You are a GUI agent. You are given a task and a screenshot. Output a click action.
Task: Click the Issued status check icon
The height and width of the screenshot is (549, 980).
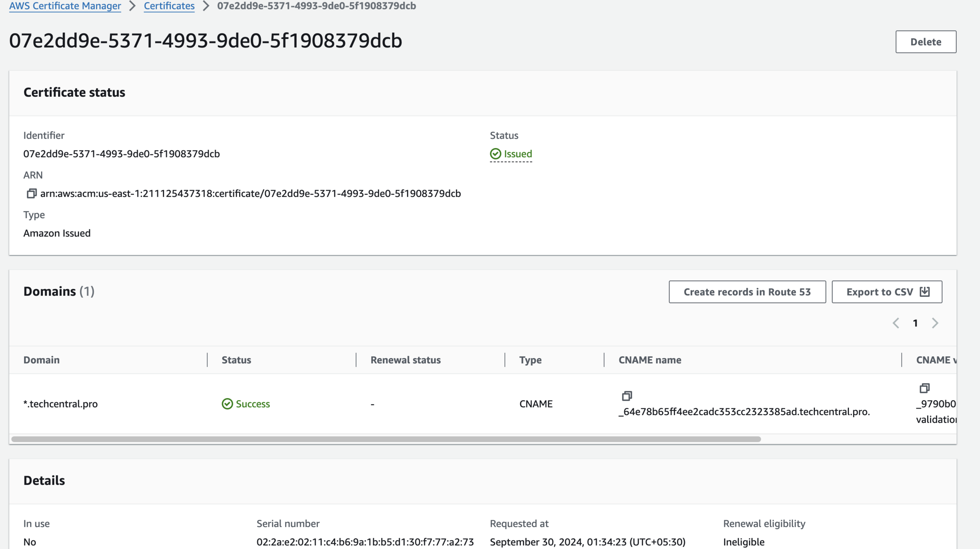click(x=495, y=154)
